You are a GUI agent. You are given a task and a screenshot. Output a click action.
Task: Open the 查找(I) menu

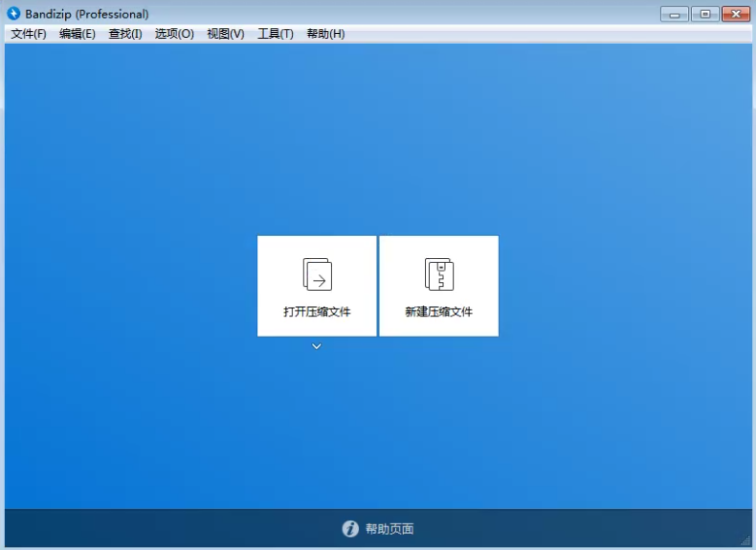(125, 34)
